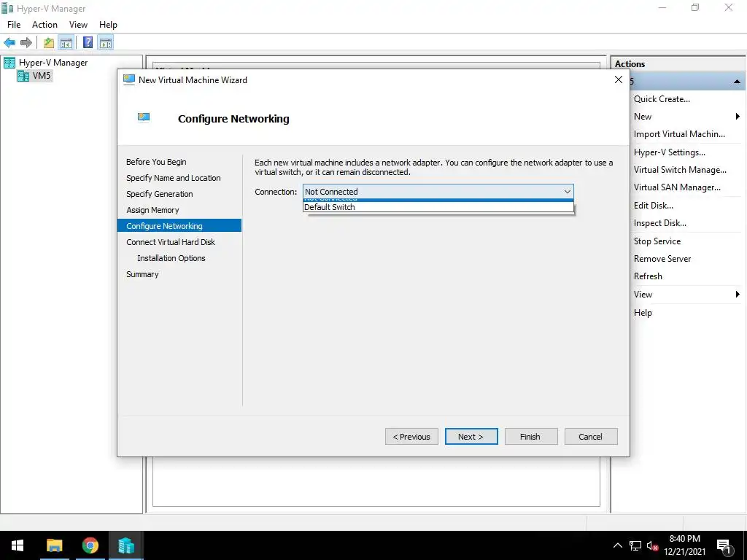The height and width of the screenshot is (560, 747).
Task: Click the wizard title bar monitor icon
Action: [x=129, y=79]
